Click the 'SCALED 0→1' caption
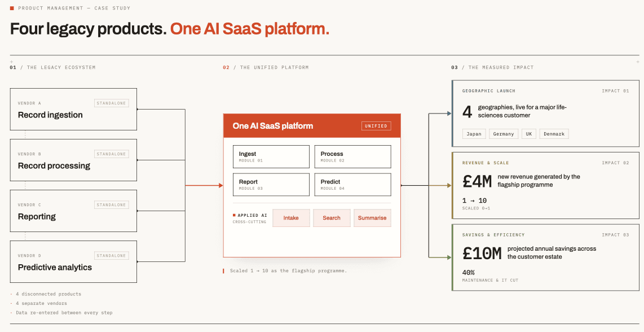 (x=476, y=208)
